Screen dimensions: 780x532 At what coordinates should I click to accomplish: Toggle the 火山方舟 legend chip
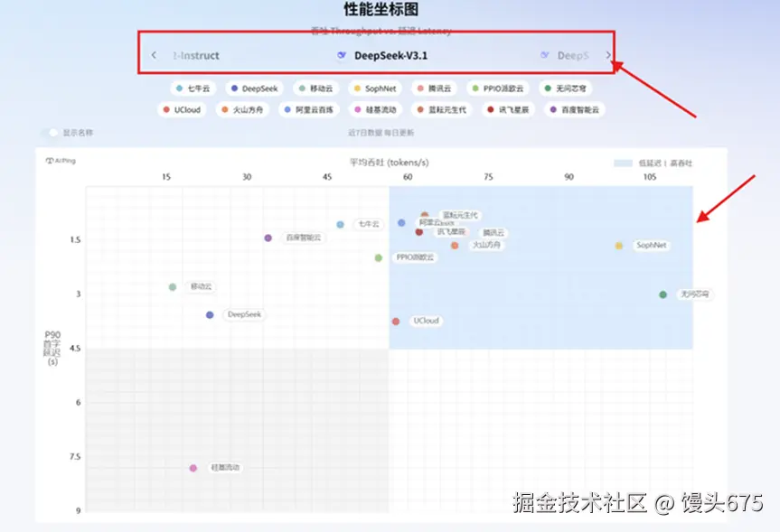tap(242, 110)
